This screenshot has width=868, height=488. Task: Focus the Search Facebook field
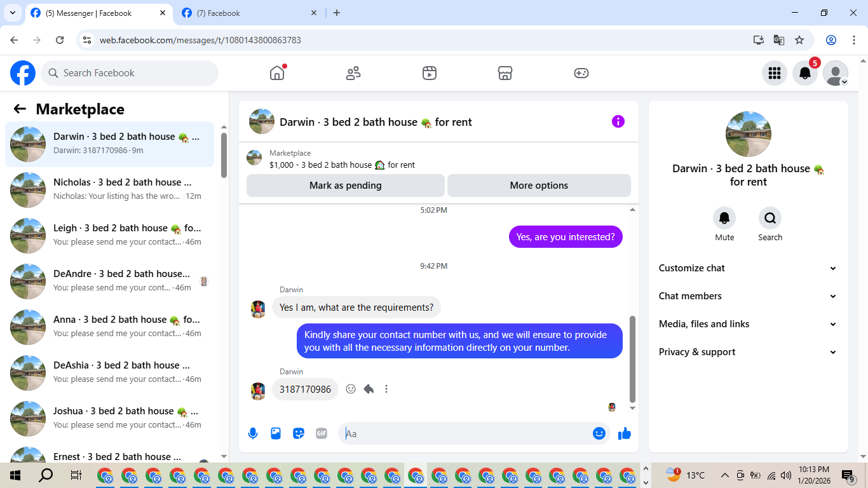(x=130, y=73)
